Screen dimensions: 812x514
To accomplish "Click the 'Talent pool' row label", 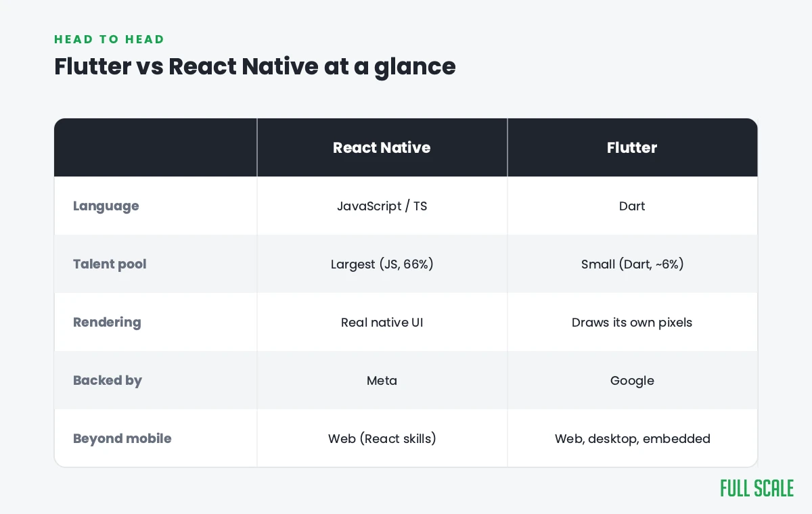I will point(110,264).
